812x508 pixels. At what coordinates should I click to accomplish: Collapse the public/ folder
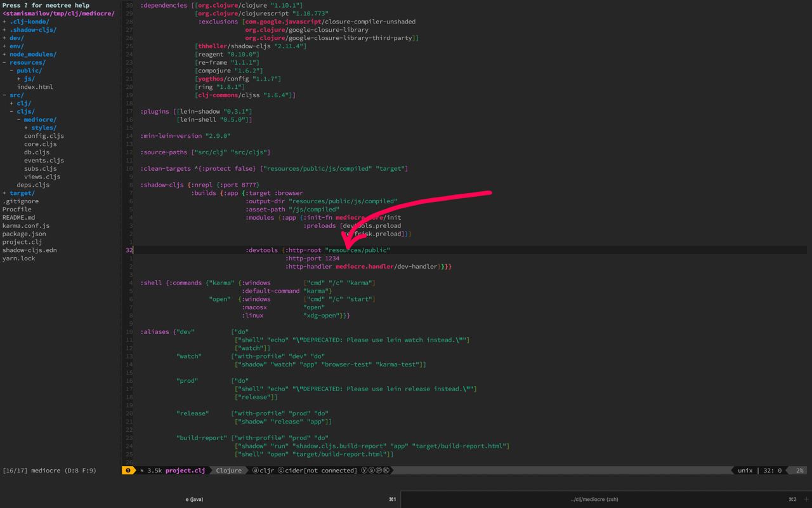point(25,70)
